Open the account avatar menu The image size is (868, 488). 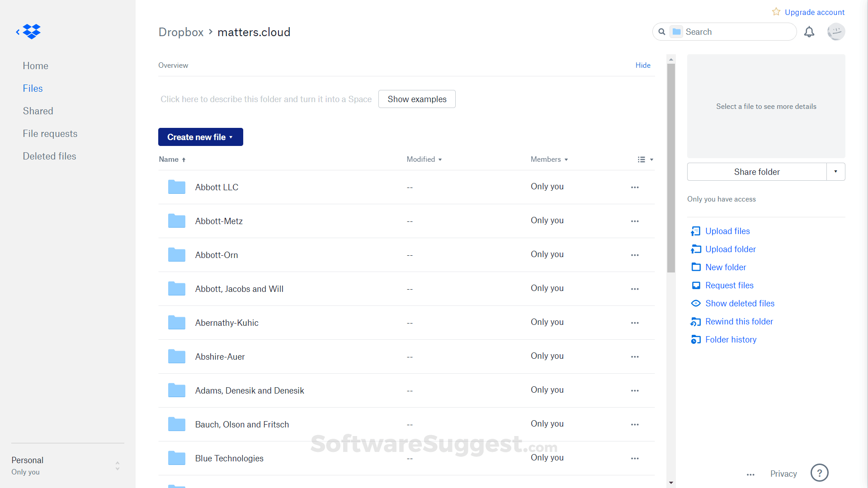836,32
